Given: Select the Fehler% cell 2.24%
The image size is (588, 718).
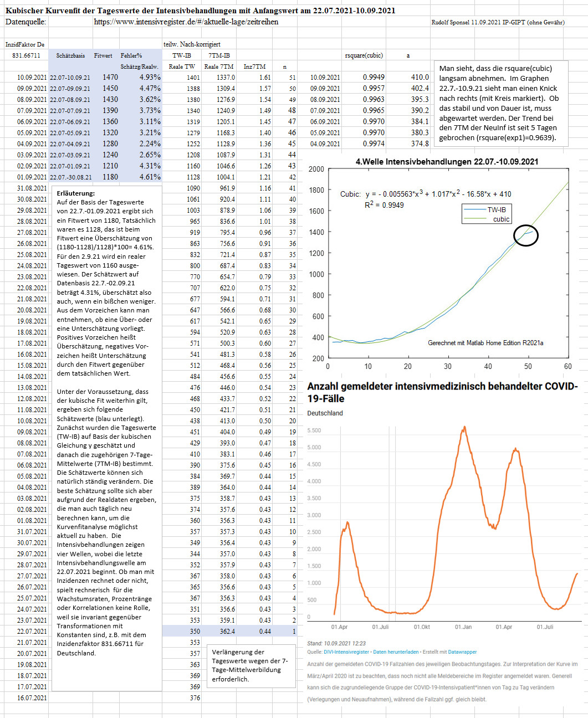Looking at the screenshot, I should coord(150,144).
